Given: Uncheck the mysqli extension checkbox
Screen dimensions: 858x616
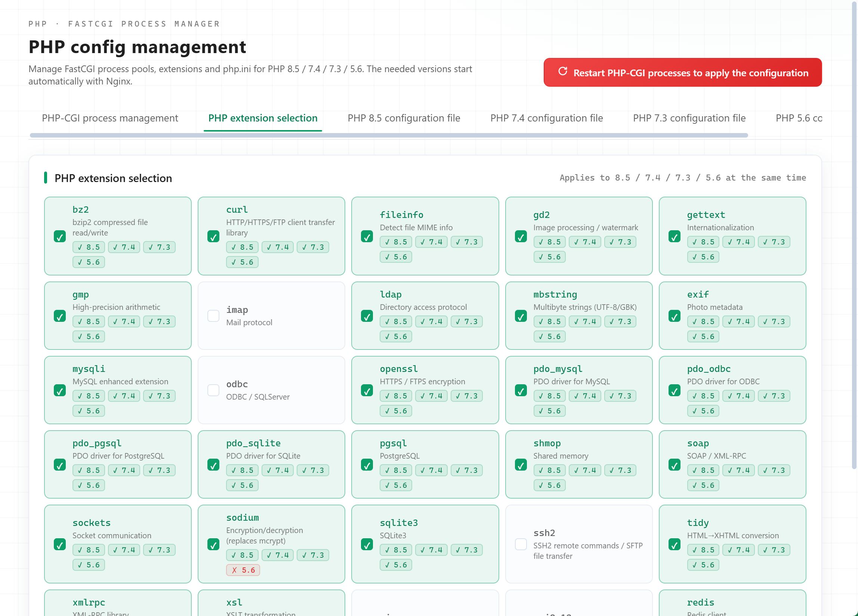Looking at the screenshot, I should tap(60, 391).
